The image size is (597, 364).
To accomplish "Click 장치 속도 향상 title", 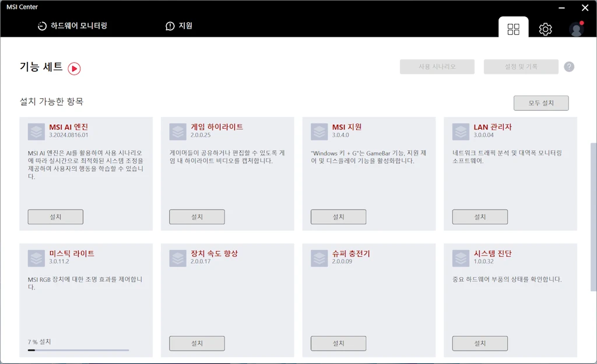I will tap(215, 254).
